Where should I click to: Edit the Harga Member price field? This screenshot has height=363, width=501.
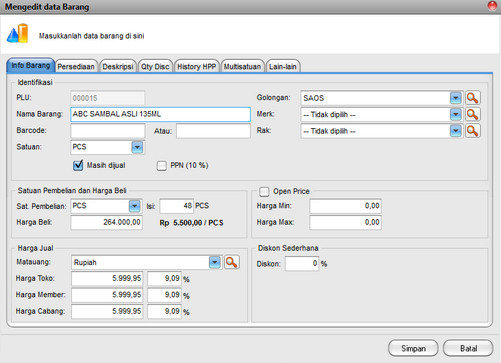(107, 295)
